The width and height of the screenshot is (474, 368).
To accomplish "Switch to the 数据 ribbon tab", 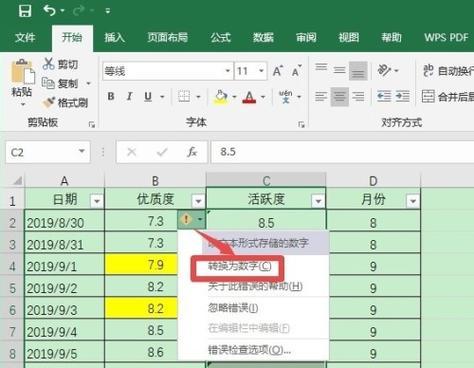I will point(263,37).
